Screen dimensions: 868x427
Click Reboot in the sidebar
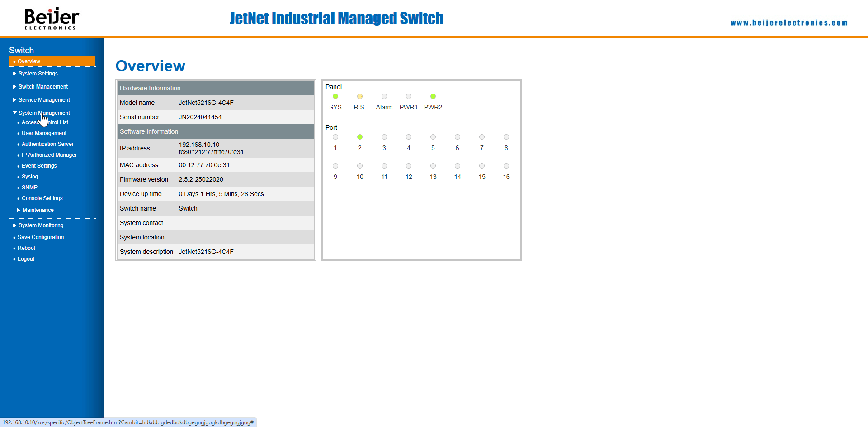click(x=26, y=248)
